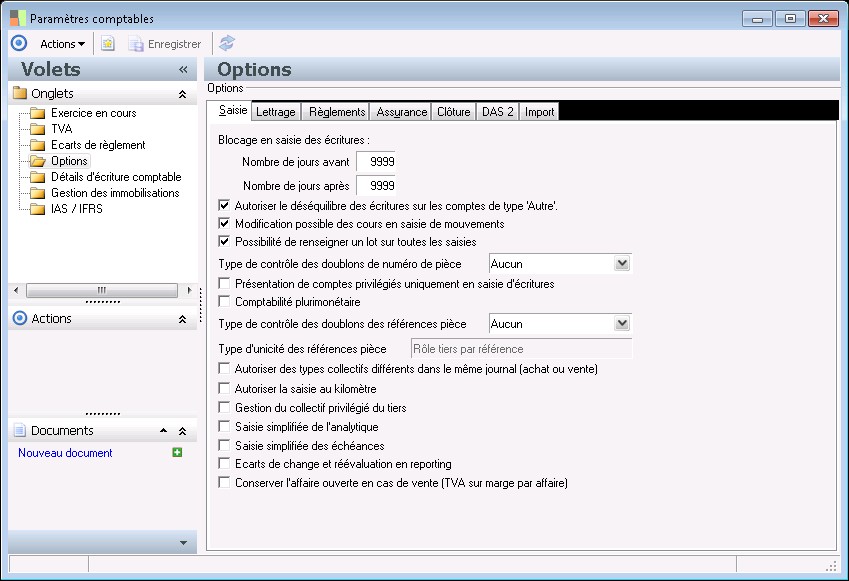Open the Clôture tab
Image resolution: width=849 pixels, height=581 pixels.
453,112
